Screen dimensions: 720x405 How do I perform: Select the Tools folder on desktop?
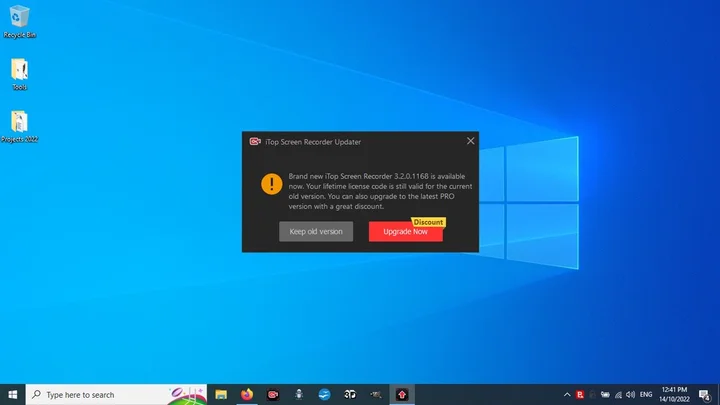pyautogui.click(x=19, y=72)
